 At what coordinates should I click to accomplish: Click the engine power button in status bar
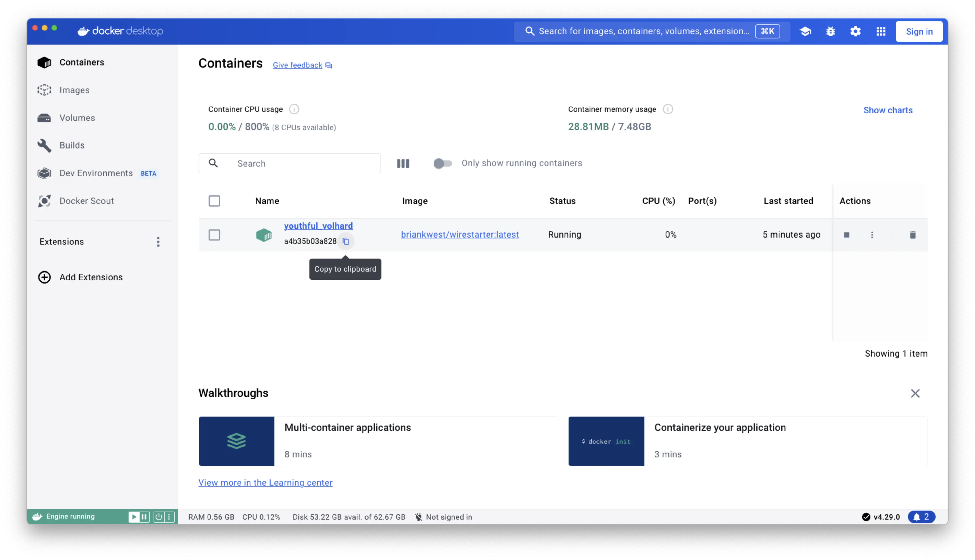pos(158,517)
